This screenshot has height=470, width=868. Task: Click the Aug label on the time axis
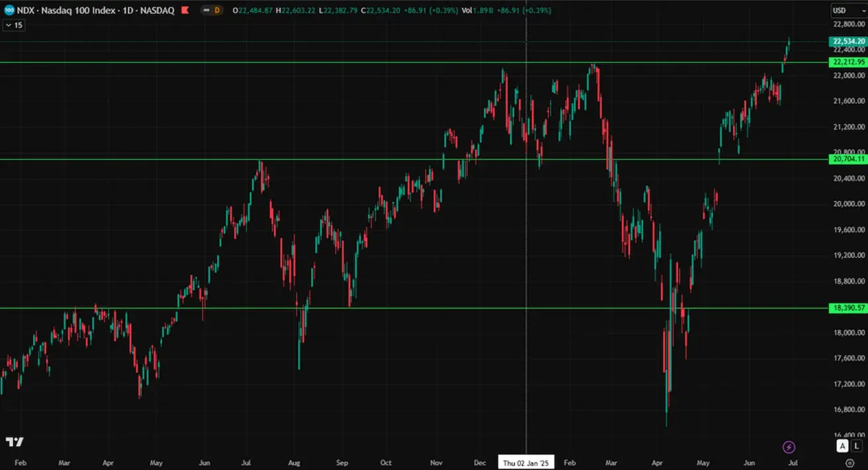tap(295, 463)
